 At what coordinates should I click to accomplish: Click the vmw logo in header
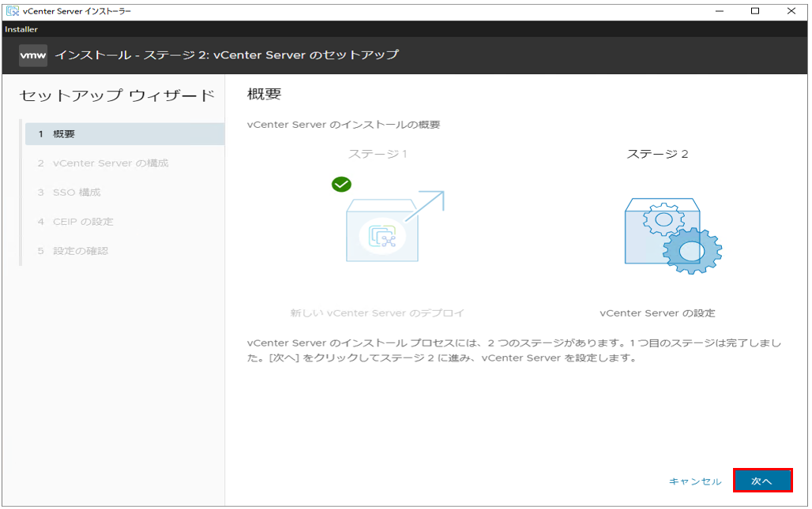33,55
